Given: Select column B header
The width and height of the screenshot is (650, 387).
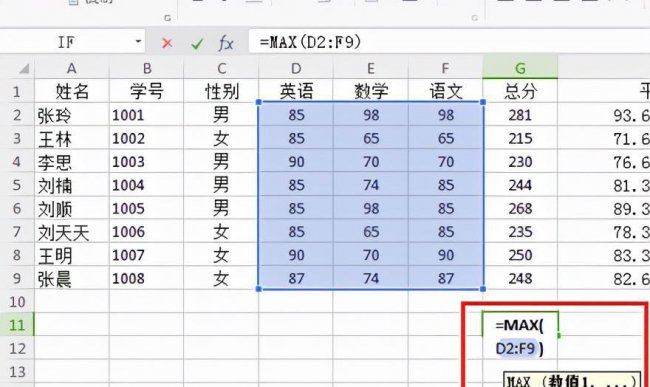Looking at the screenshot, I should point(146,68).
